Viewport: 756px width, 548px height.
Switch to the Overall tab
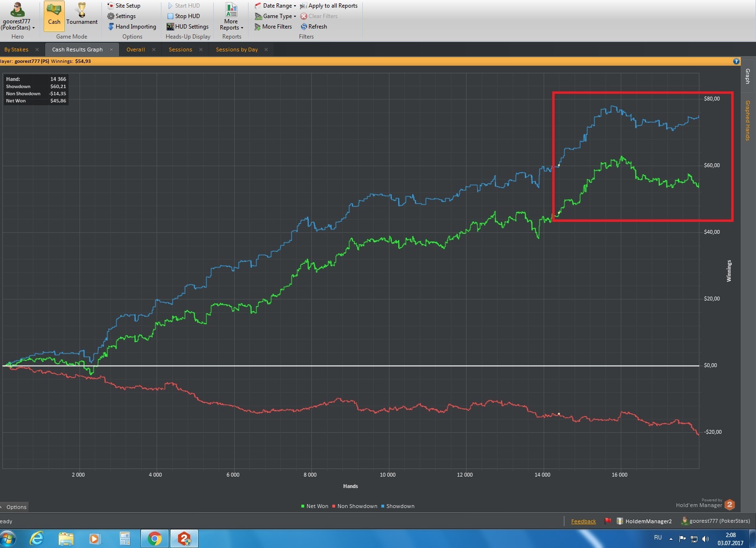pos(136,50)
